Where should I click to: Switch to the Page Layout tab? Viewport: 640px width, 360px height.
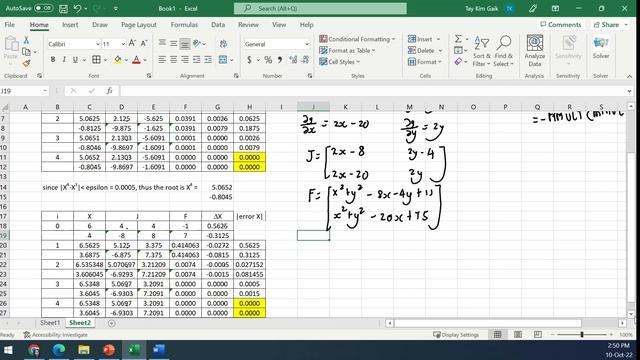[139, 24]
